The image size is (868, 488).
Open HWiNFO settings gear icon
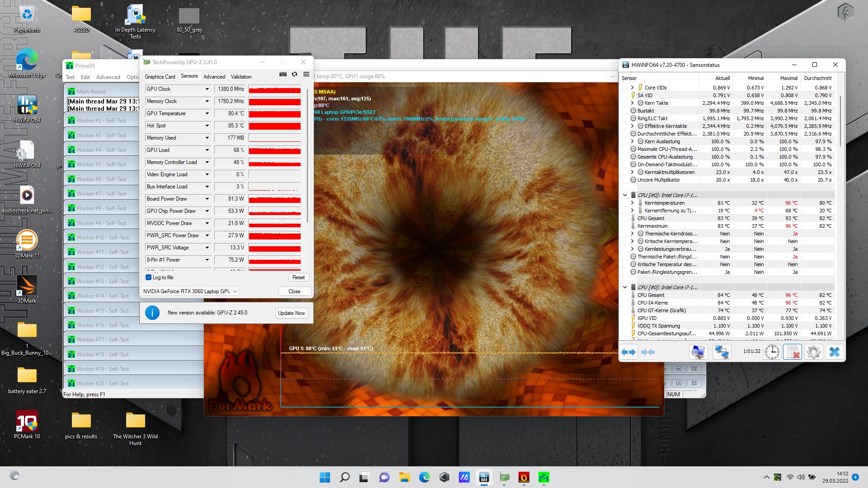[x=813, y=352]
